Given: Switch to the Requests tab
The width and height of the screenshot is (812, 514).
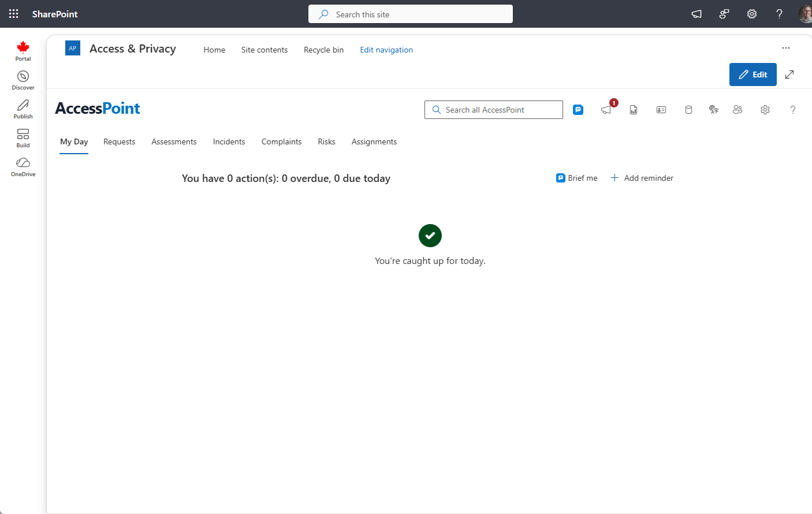Looking at the screenshot, I should pos(119,141).
